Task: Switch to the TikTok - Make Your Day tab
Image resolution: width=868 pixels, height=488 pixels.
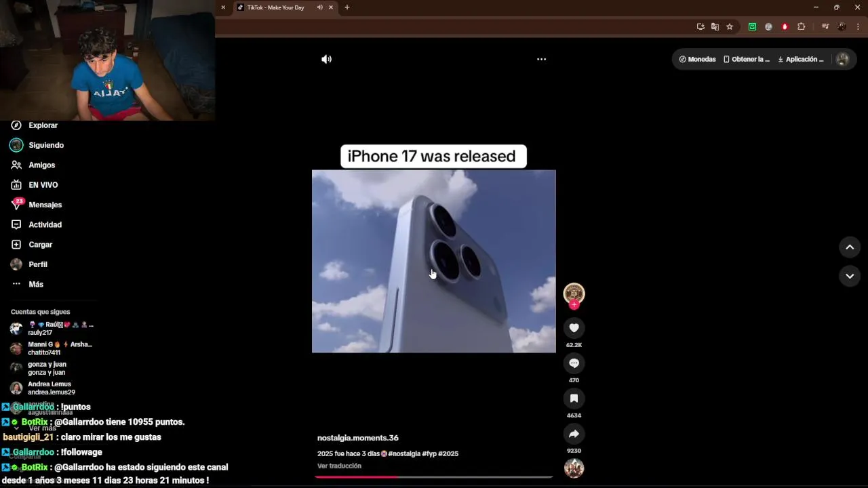Action: [x=275, y=7]
